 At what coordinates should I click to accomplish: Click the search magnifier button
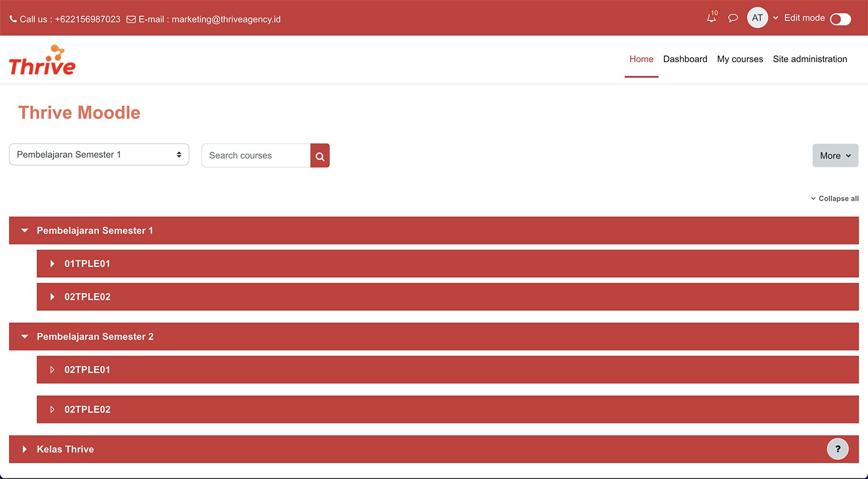click(320, 156)
